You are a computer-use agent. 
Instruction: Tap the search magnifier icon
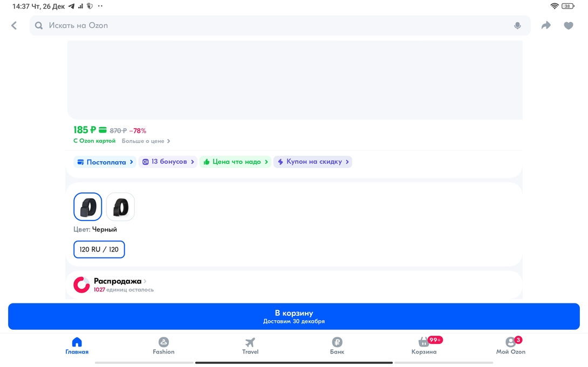point(39,25)
